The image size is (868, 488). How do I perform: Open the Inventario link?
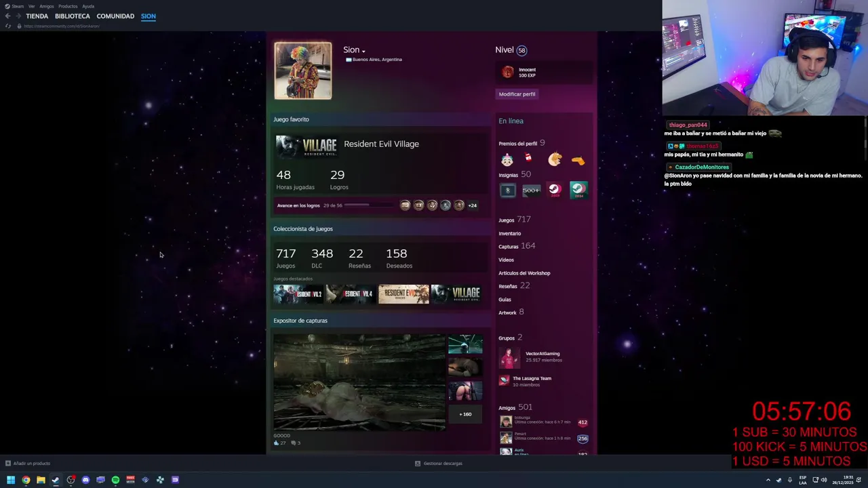[510, 233]
